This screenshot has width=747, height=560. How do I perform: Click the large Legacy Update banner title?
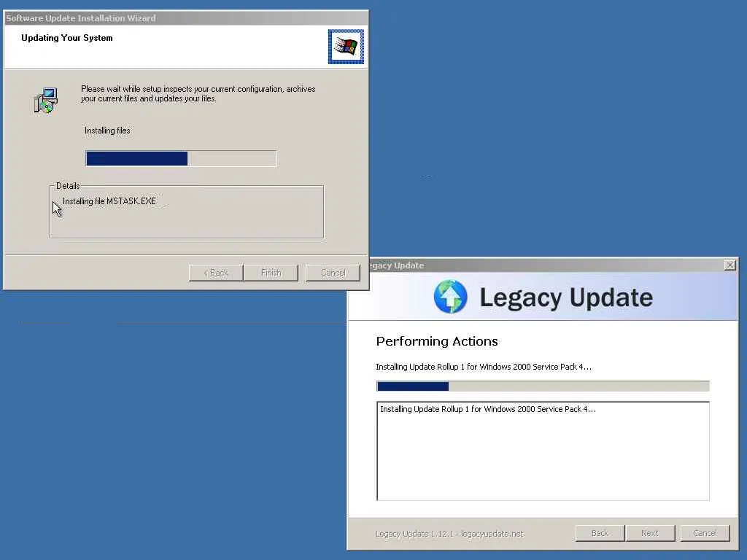566,297
